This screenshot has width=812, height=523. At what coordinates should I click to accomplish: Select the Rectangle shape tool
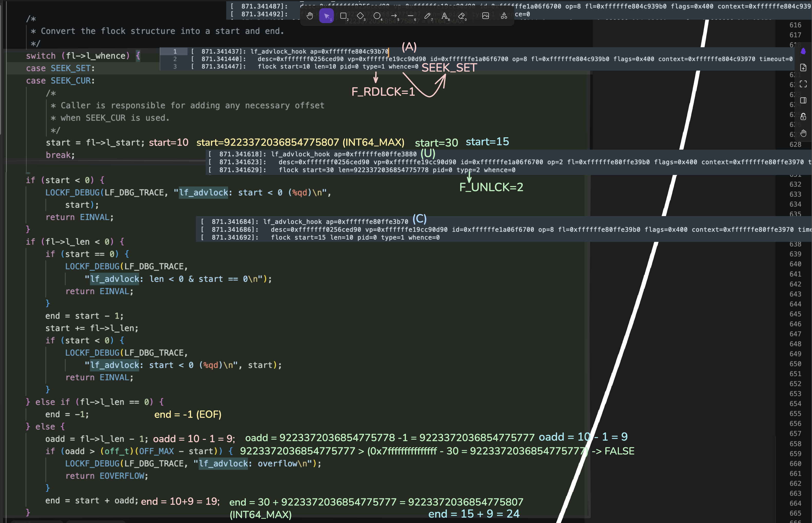[343, 16]
